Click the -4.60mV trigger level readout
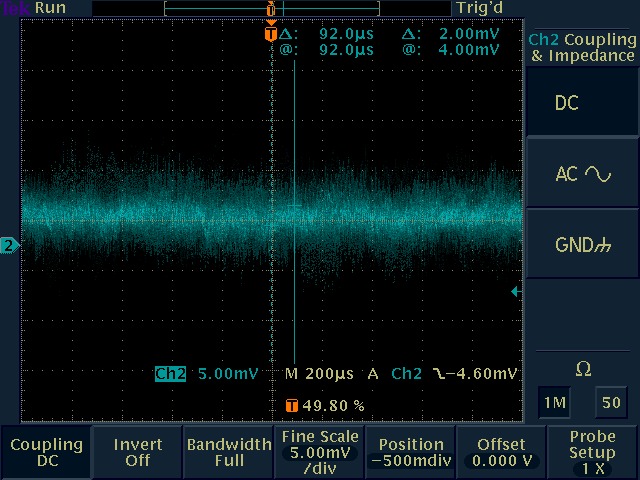Screen dimensions: 640x480 pyautogui.click(x=482, y=373)
